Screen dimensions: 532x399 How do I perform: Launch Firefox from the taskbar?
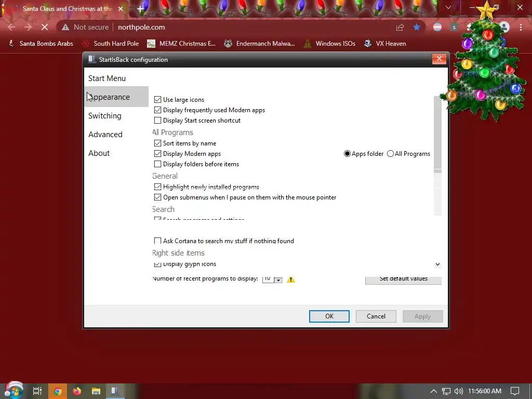tap(77, 391)
